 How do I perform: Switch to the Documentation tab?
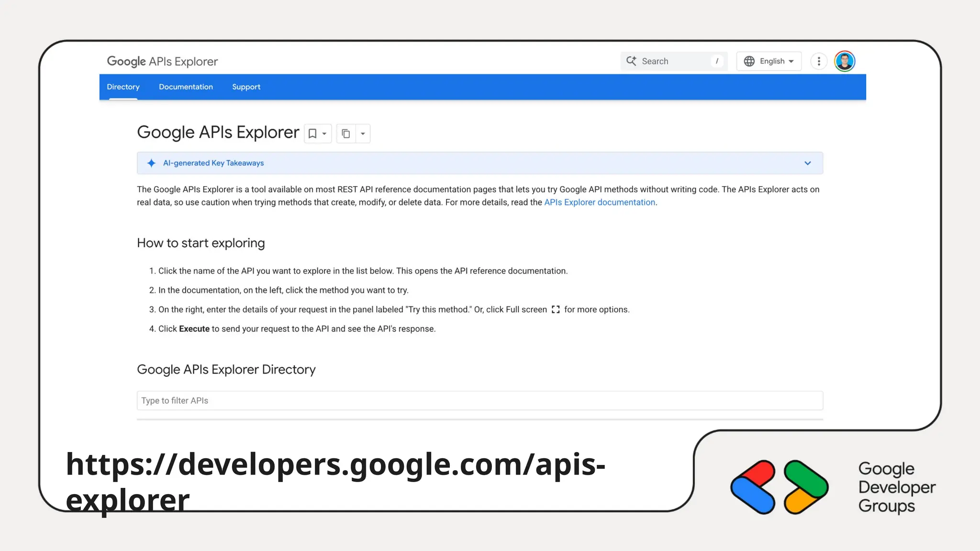[186, 87]
